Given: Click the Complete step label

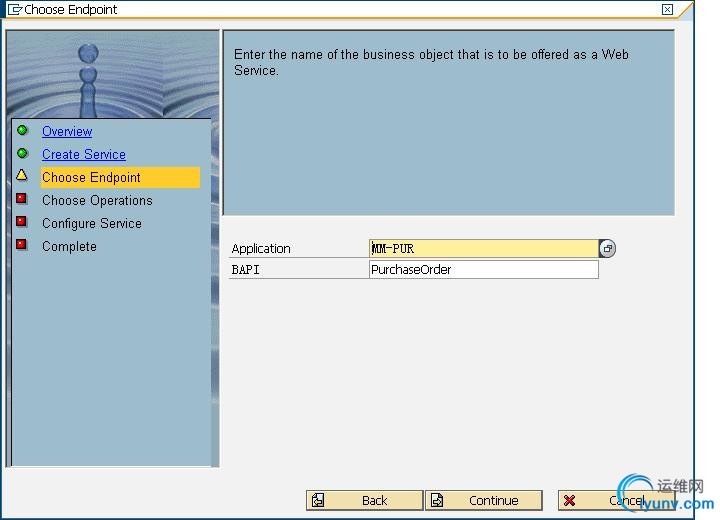Looking at the screenshot, I should [x=69, y=246].
